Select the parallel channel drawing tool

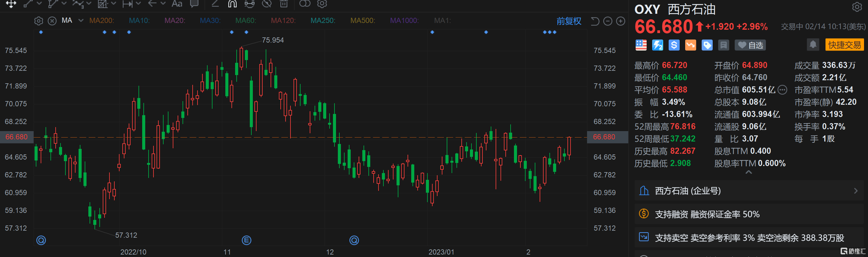tap(53, 4)
